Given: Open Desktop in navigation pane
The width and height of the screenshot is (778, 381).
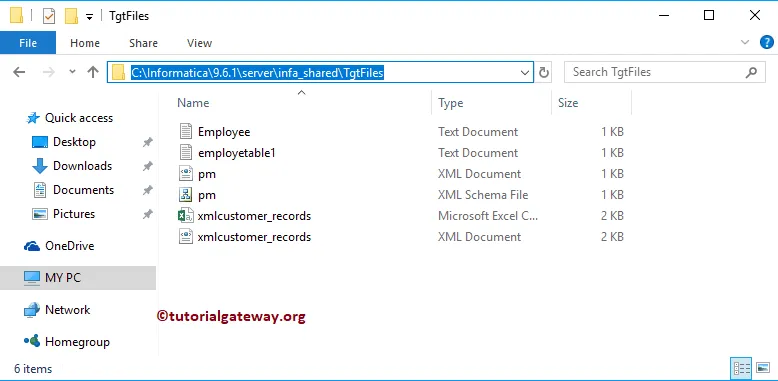Looking at the screenshot, I should (74, 142).
